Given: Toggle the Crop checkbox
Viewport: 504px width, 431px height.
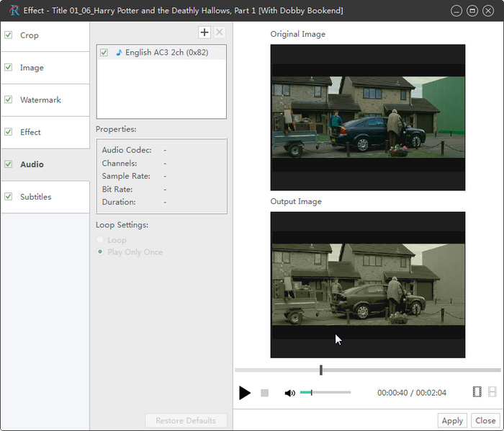Looking at the screenshot, I should click(x=9, y=35).
